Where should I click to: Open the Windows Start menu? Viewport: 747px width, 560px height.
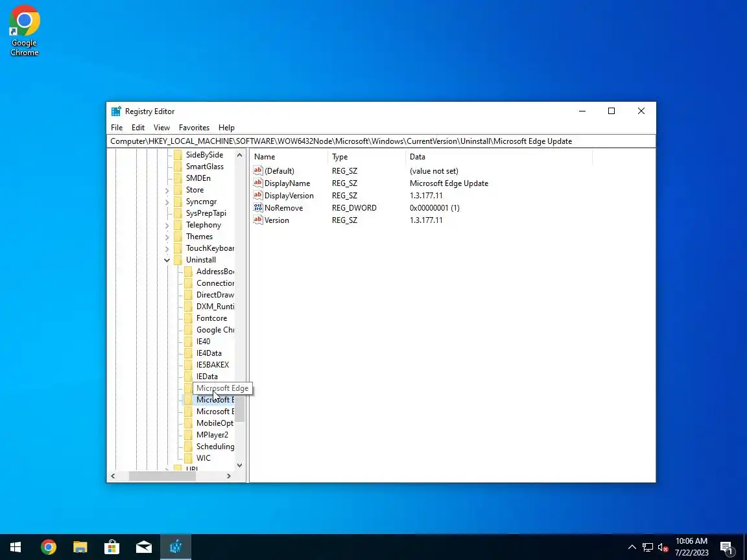(x=16, y=547)
